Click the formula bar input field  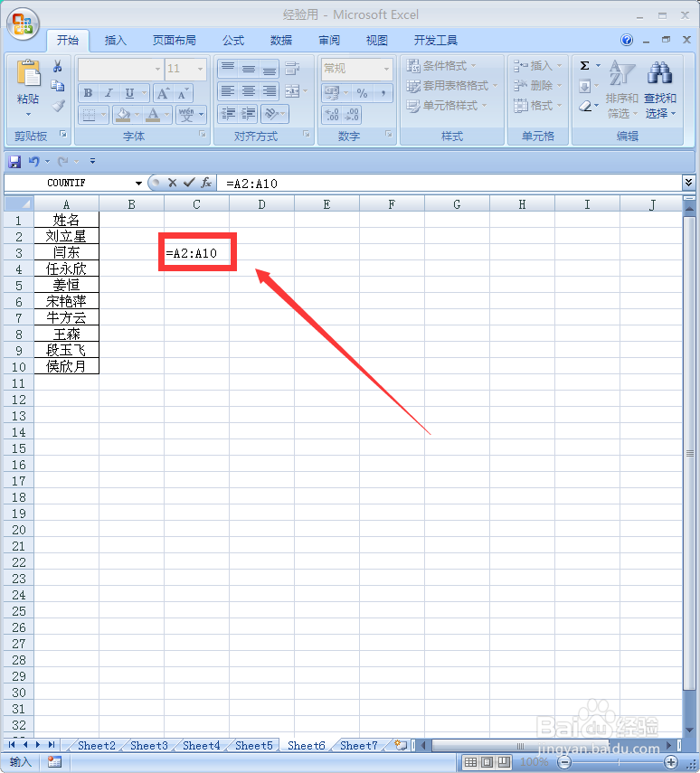click(451, 184)
